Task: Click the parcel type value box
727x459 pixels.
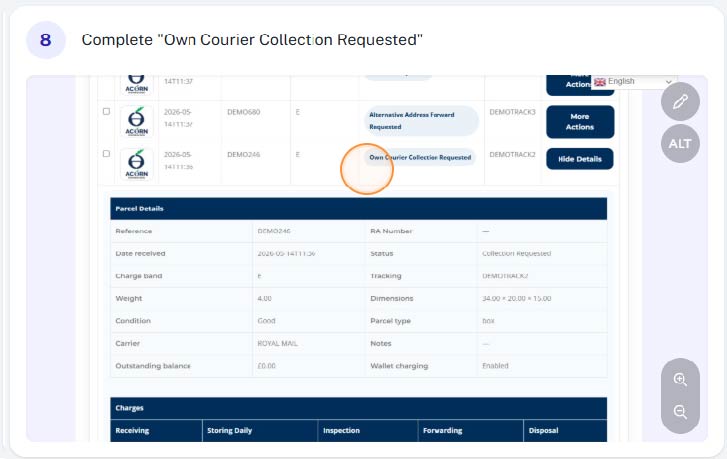Action: tap(488, 321)
